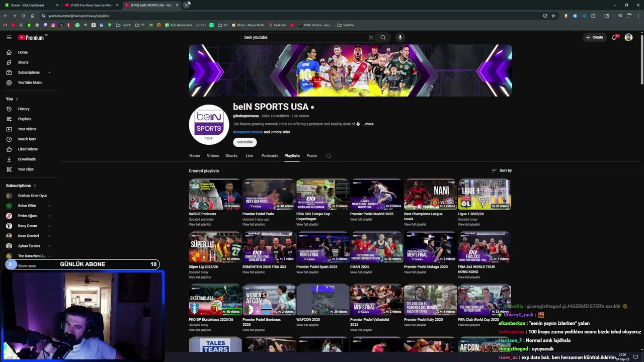Viewport: 644px width, 362px height.
Task: Switch to the I've Never Seen So Many tab
Action: (x=91, y=5)
